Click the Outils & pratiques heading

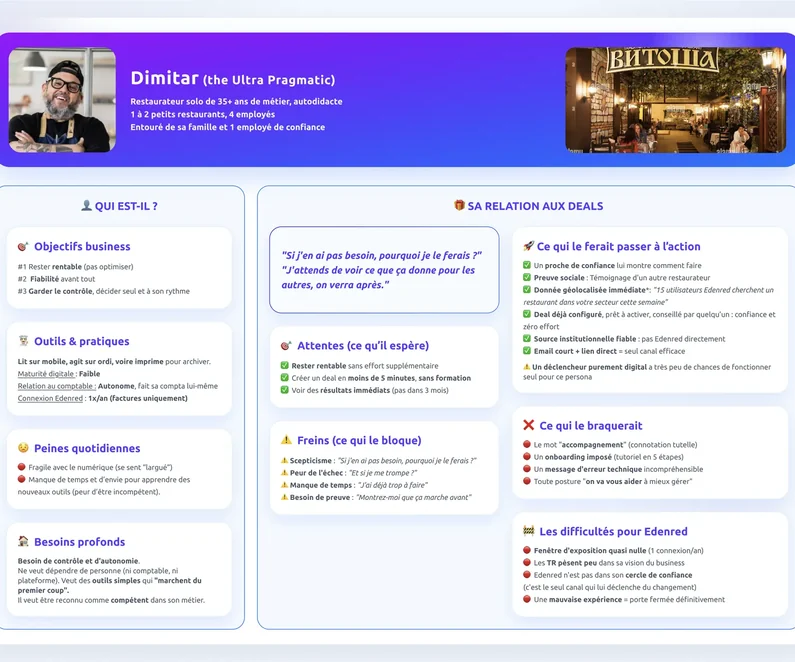[82, 341]
